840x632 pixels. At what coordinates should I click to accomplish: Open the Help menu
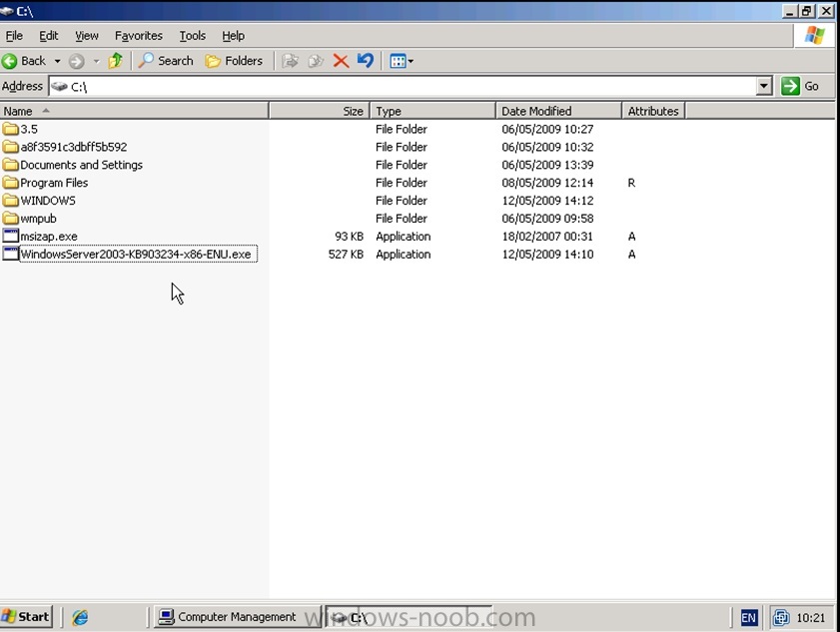(233, 36)
